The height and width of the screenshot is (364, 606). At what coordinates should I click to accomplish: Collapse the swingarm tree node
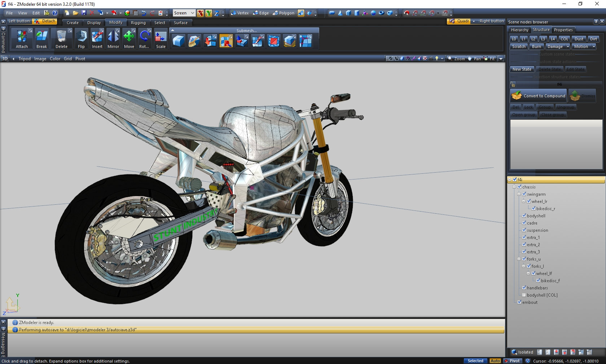tap(519, 194)
